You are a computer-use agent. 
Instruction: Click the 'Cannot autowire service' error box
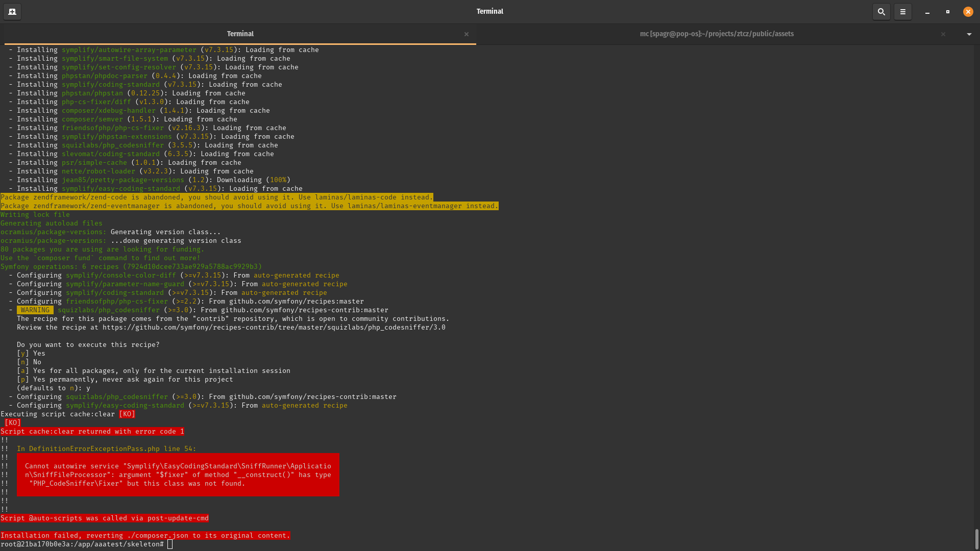point(178,474)
